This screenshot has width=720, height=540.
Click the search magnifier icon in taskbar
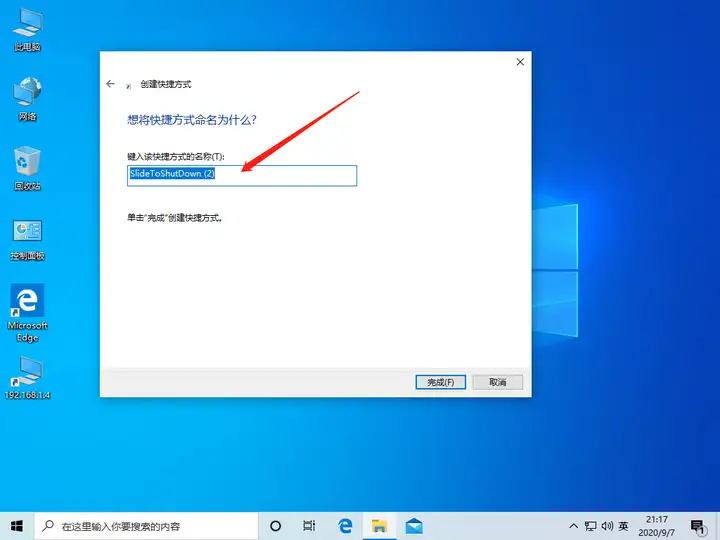[x=48, y=526]
